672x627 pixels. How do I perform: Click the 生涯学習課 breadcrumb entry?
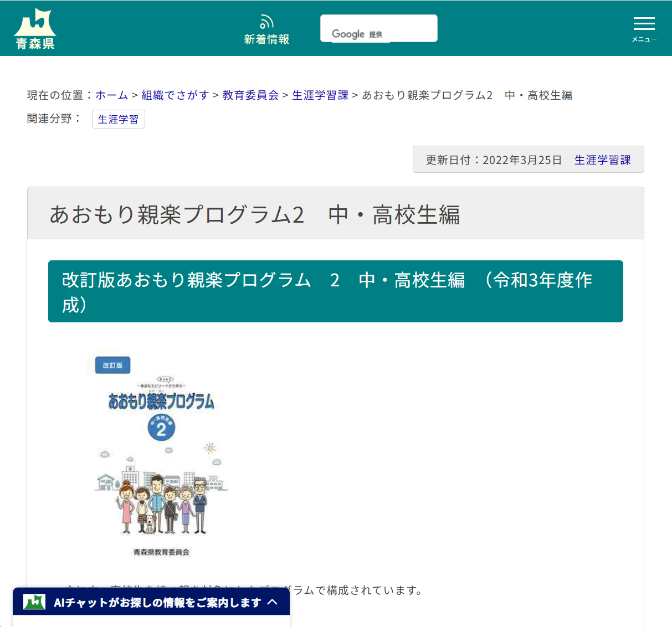click(x=320, y=95)
